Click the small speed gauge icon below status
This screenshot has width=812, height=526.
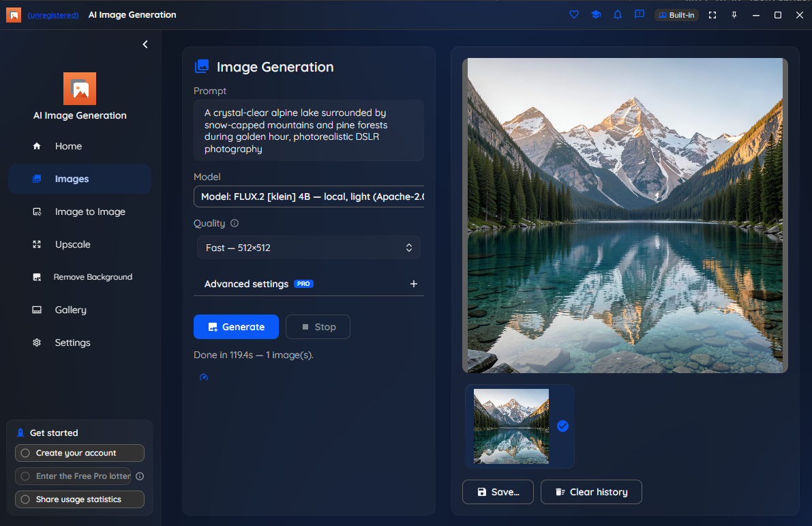(204, 377)
